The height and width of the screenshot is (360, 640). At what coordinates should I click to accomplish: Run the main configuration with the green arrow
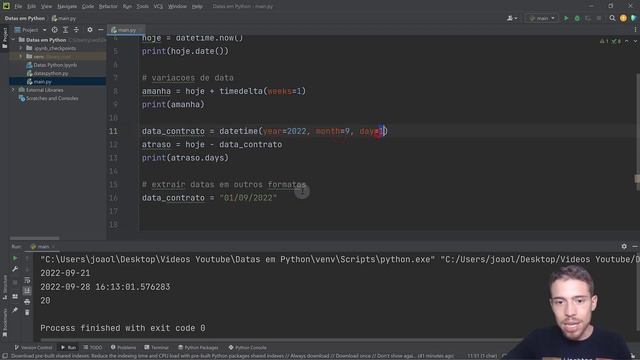click(x=566, y=18)
